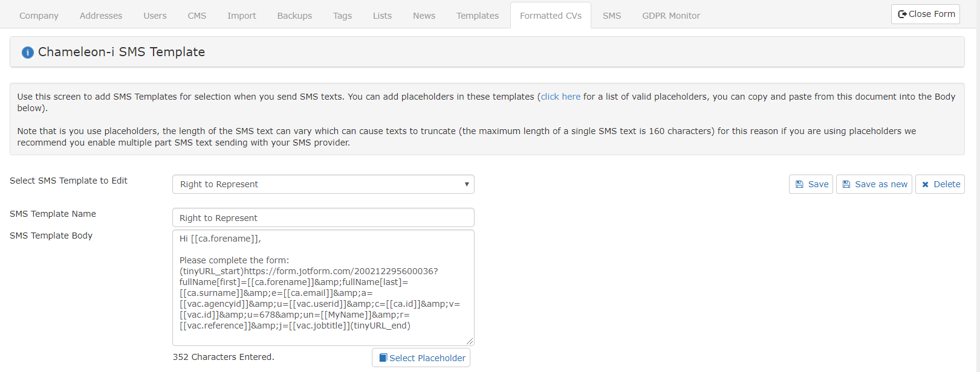The height and width of the screenshot is (372, 980).
Task: Click the 'SMS Template Name' label
Action: click(x=53, y=214)
